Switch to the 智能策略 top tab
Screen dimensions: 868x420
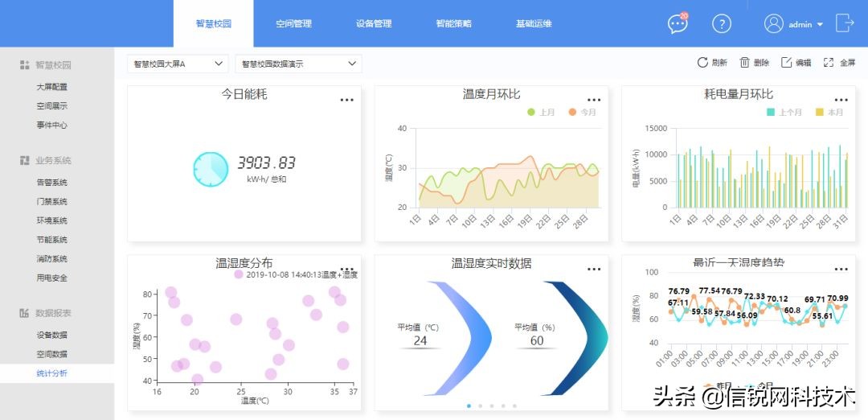[454, 24]
